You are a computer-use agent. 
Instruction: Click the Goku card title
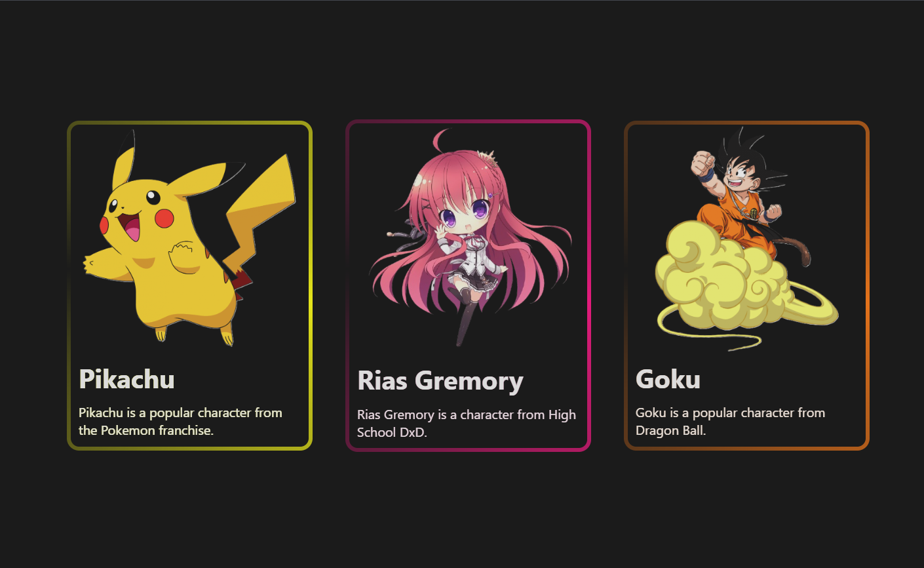point(668,379)
